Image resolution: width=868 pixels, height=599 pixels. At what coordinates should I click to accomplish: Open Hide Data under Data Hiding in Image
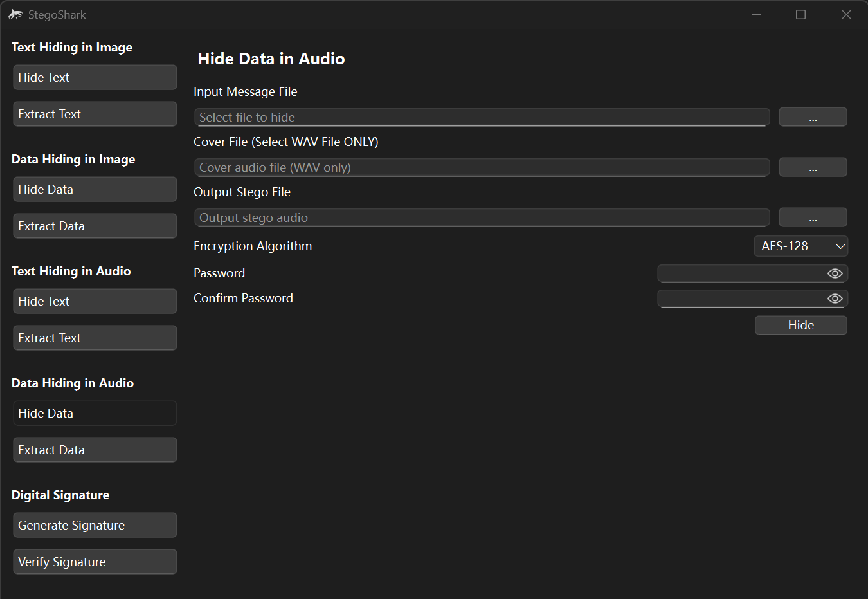click(95, 189)
